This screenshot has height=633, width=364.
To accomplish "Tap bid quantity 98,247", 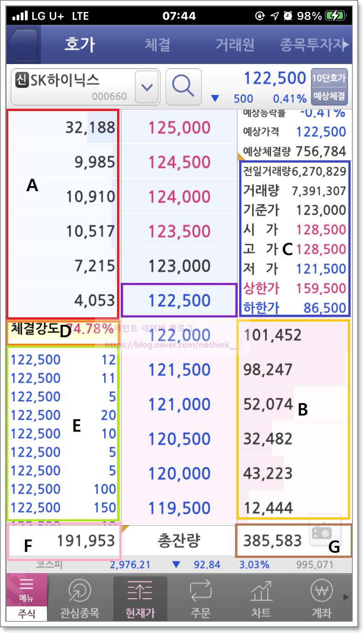I will tap(268, 369).
